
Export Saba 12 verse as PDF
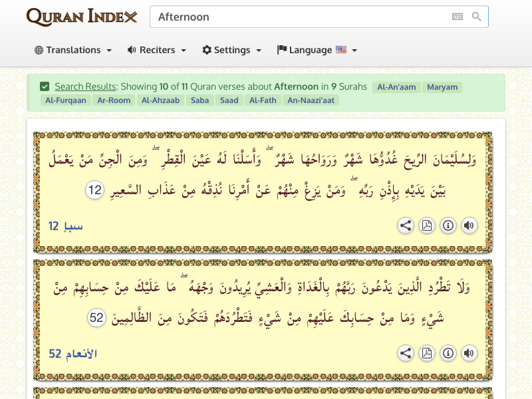point(427,225)
